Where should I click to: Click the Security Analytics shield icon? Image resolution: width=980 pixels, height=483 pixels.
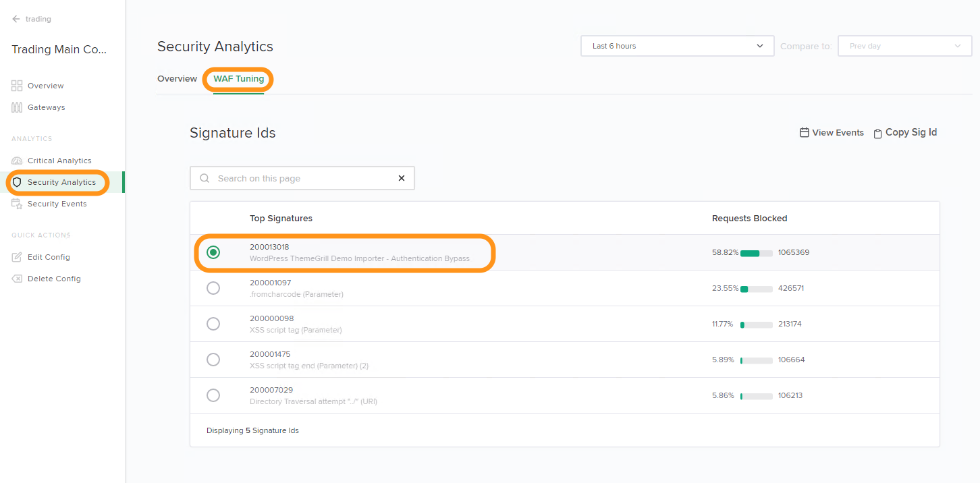(17, 182)
